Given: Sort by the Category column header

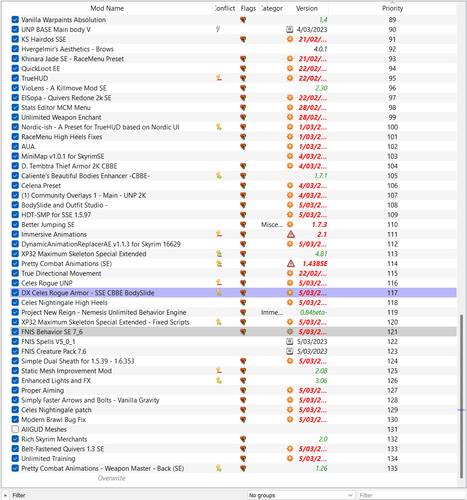Looking at the screenshot, I should [x=272, y=8].
